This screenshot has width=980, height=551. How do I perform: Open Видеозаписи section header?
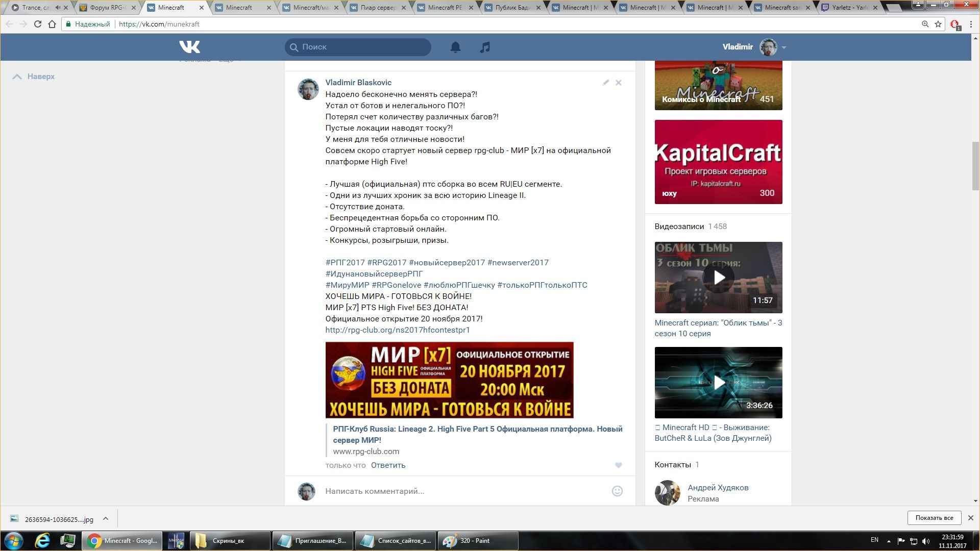[x=679, y=227]
